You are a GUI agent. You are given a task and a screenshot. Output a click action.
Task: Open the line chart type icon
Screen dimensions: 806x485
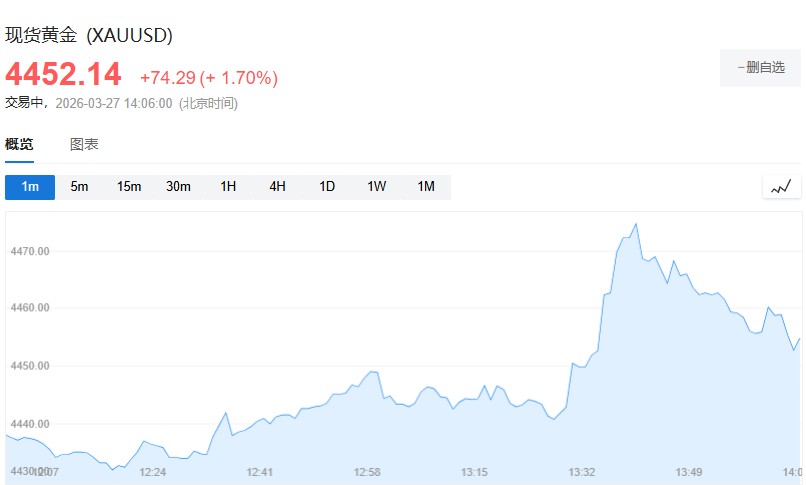click(x=781, y=186)
